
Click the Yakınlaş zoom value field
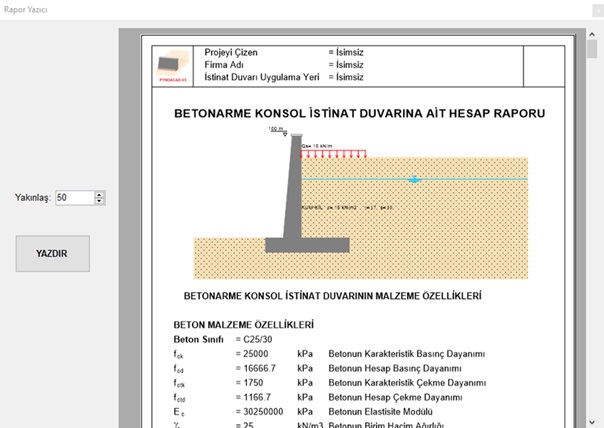tap(73, 198)
